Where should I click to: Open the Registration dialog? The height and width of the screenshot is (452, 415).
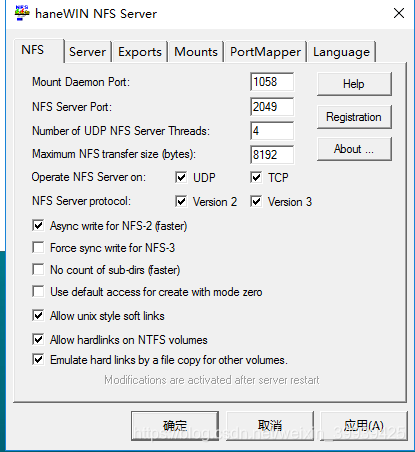pyautogui.click(x=354, y=117)
